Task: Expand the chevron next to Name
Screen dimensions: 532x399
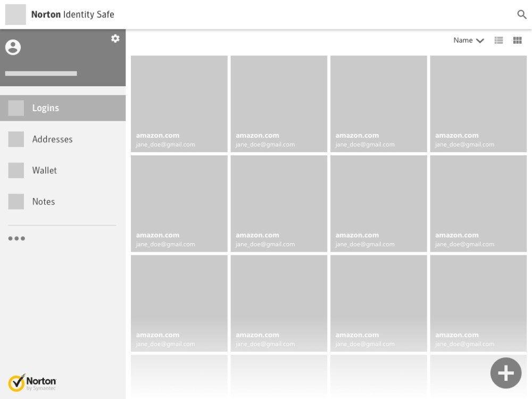Action: pyautogui.click(x=480, y=41)
